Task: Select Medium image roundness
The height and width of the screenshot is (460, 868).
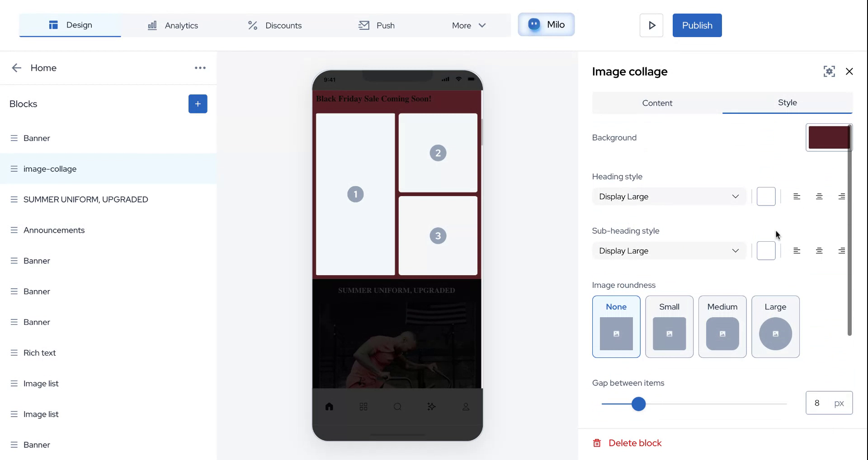Action: pos(722,327)
